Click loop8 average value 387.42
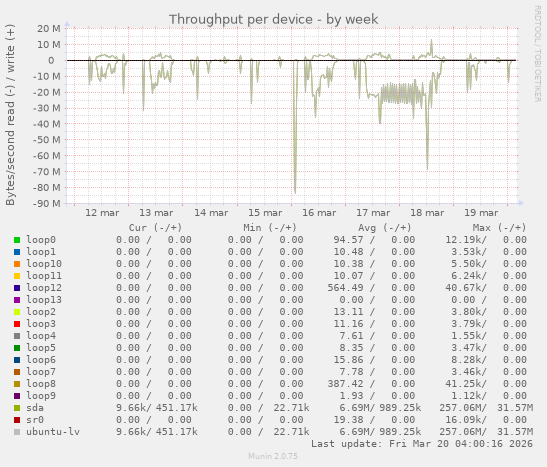This screenshot has width=547, height=467. [345, 384]
